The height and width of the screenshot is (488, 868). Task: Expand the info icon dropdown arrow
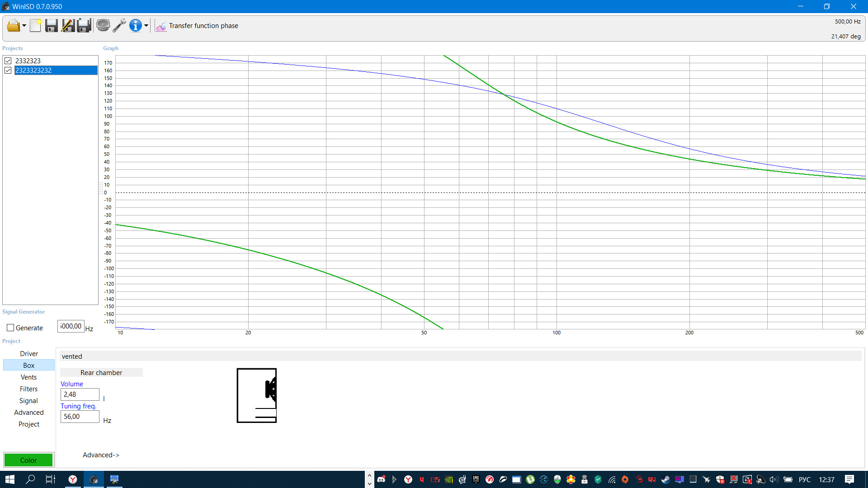click(x=146, y=26)
